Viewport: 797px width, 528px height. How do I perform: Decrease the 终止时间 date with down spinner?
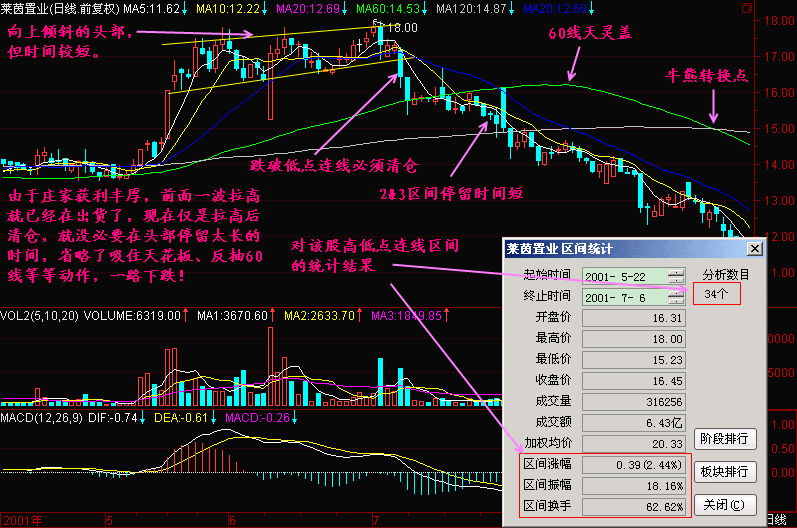[677, 301]
